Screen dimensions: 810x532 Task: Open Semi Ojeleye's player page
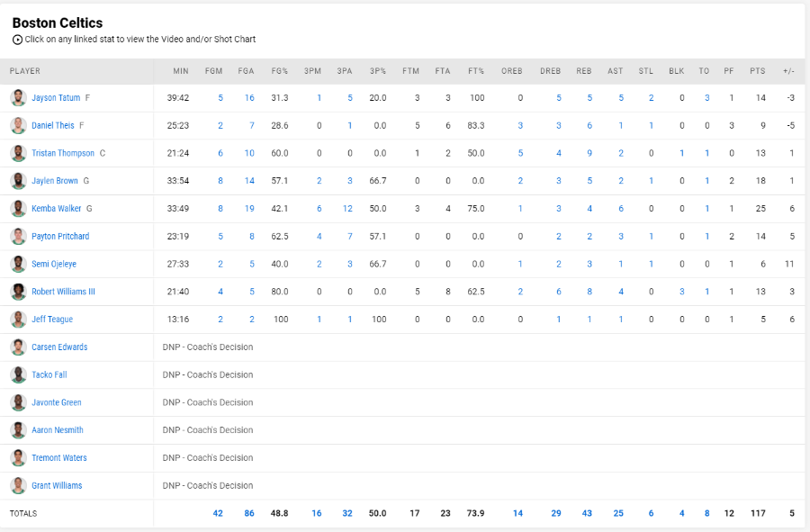tap(54, 264)
